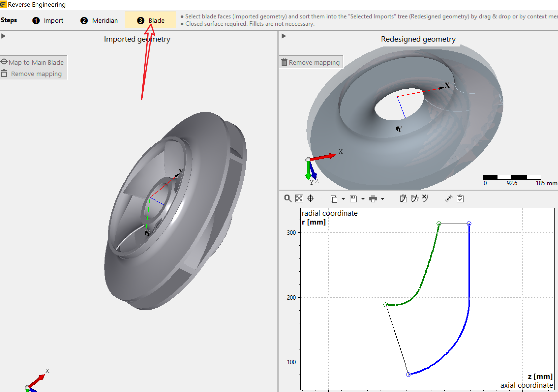Click the paste curve from clipboard icon
Screen dimensions: 558x392
click(403, 198)
